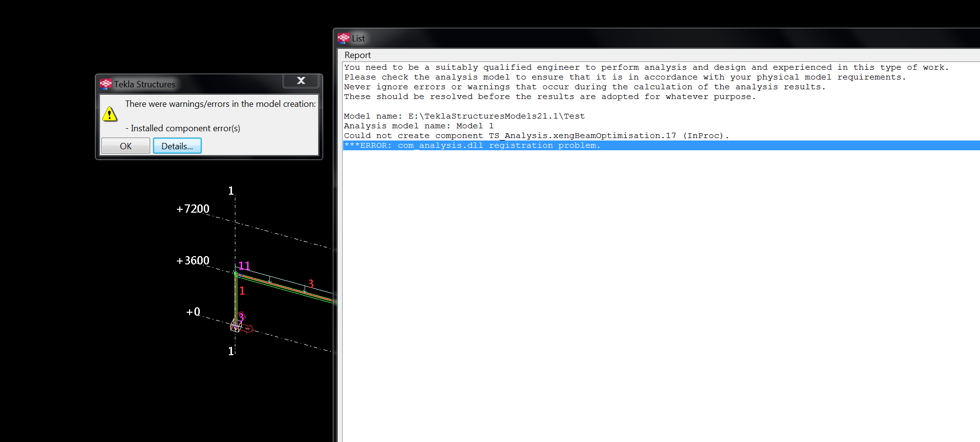Click the magenta node number 3 at base

(x=241, y=317)
